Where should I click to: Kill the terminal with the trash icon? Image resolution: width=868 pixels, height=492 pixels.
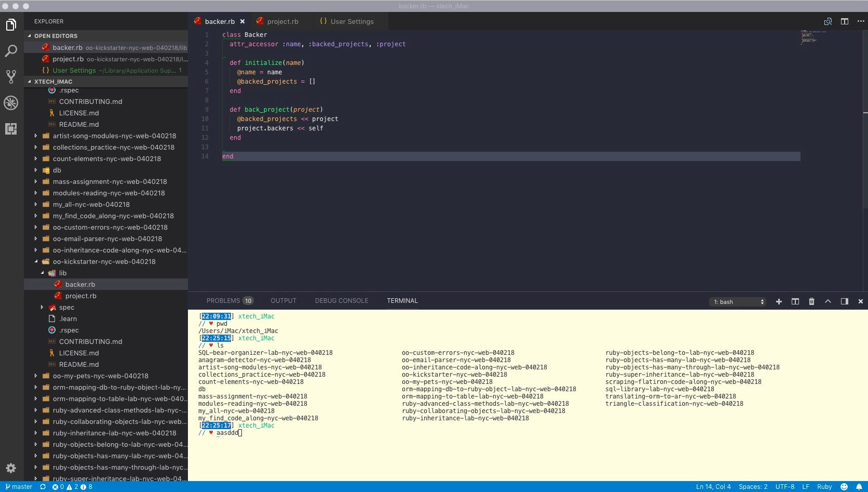click(812, 301)
